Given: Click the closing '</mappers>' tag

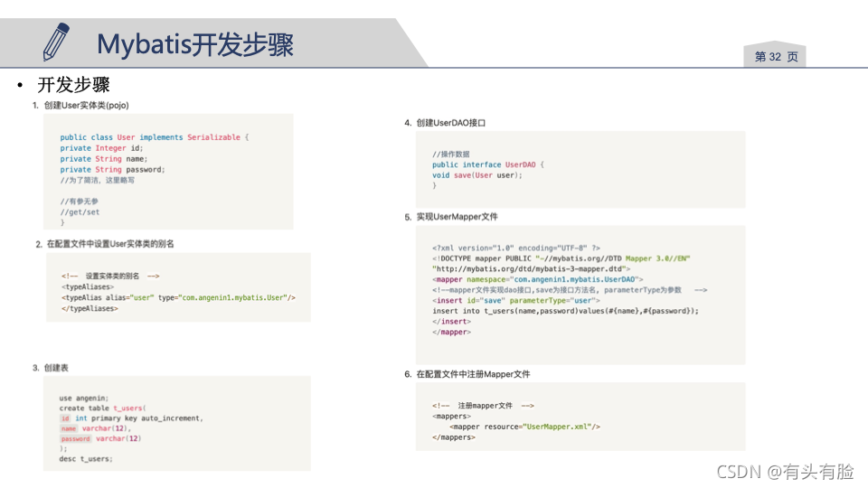Looking at the screenshot, I should [454, 437].
